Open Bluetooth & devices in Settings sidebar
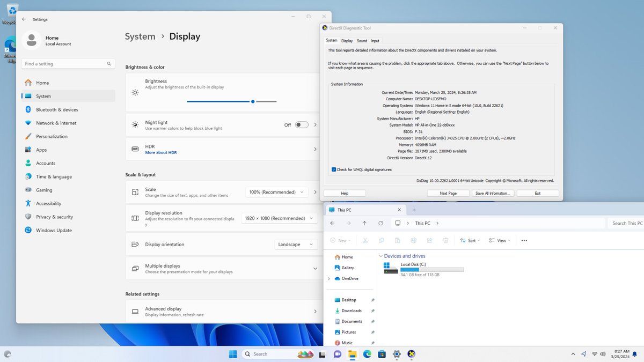 [68, 109]
